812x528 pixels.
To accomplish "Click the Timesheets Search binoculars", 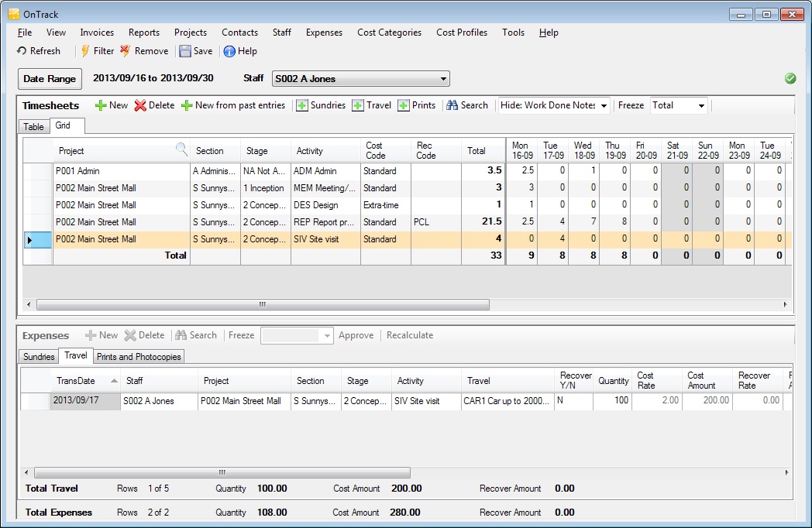I will [x=452, y=105].
